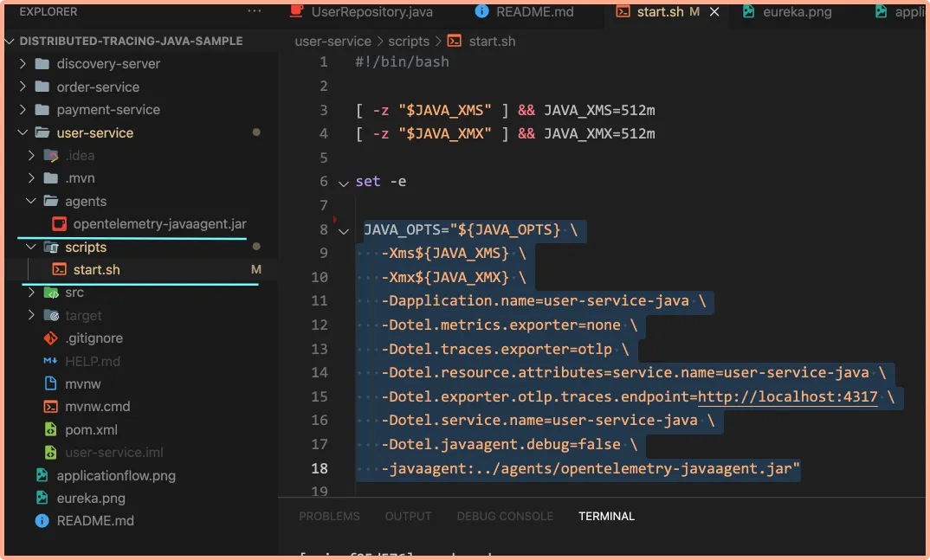Open the PROBLEMS panel tab
The width and height of the screenshot is (930, 560).
coord(329,516)
